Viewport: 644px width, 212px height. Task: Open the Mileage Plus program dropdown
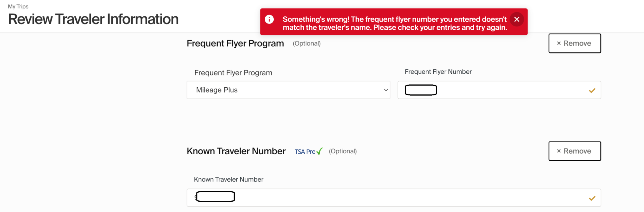click(x=288, y=90)
